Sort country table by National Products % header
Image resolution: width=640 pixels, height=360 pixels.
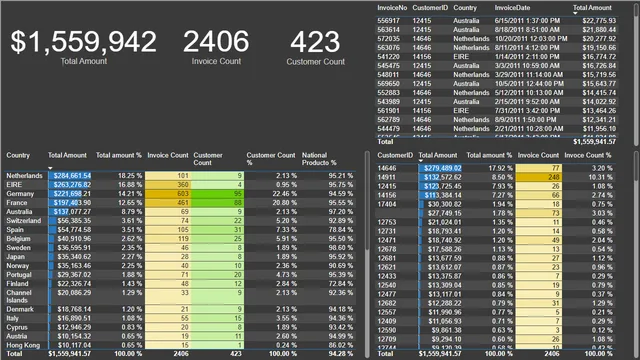pos(319,159)
